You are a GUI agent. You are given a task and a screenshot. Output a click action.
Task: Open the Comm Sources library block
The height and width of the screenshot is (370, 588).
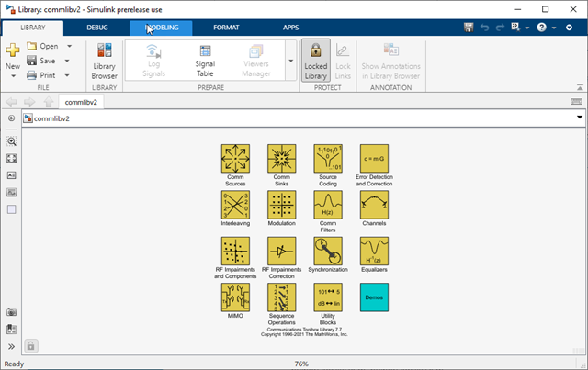pyautogui.click(x=235, y=159)
